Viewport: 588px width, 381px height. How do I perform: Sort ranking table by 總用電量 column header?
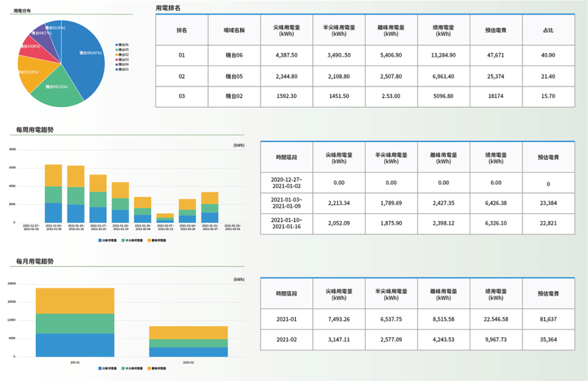(x=443, y=30)
